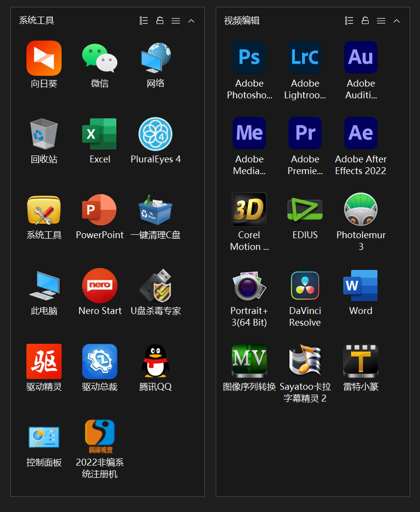Screen dimensions: 420x512
Task: Launch DaVinci Resolve
Action: pos(305,286)
